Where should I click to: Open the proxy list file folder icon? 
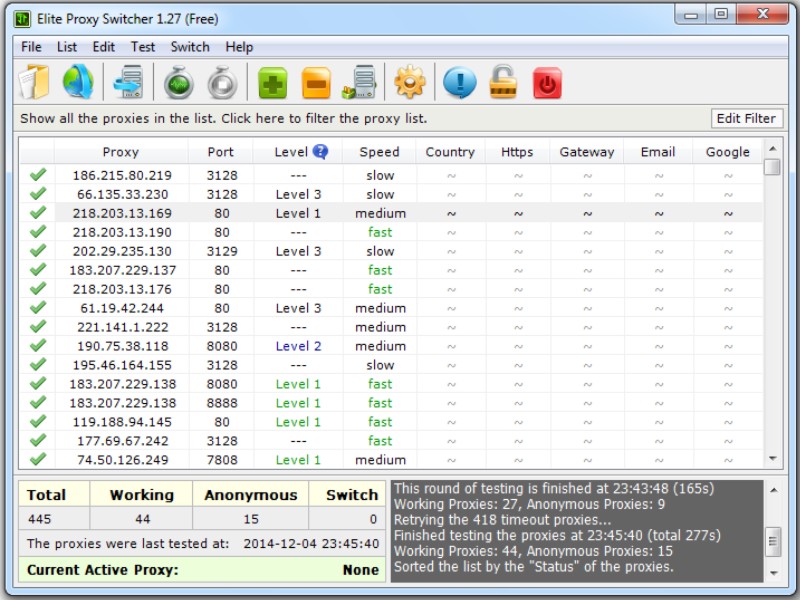(34, 82)
